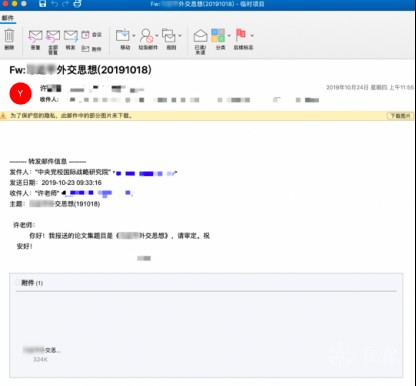The width and height of the screenshot is (416, 386).
Task: Click the Follow Up red flag
Action: point(241,35)
